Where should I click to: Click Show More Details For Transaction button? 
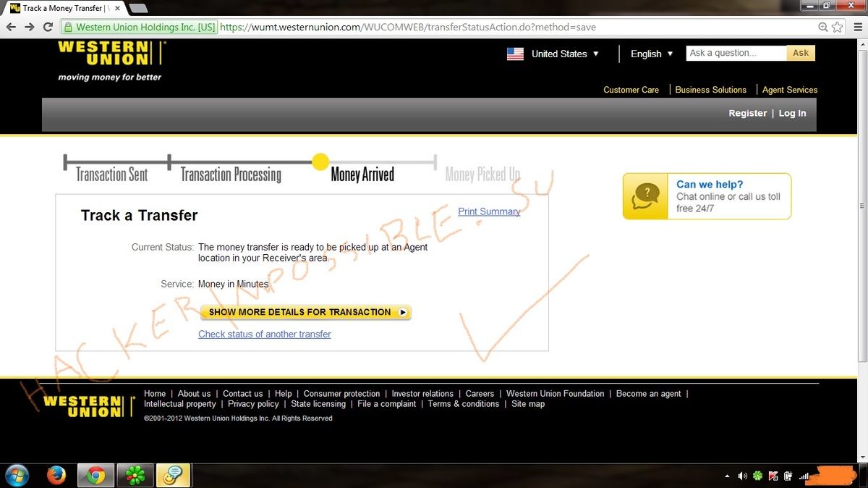[305, 312]
